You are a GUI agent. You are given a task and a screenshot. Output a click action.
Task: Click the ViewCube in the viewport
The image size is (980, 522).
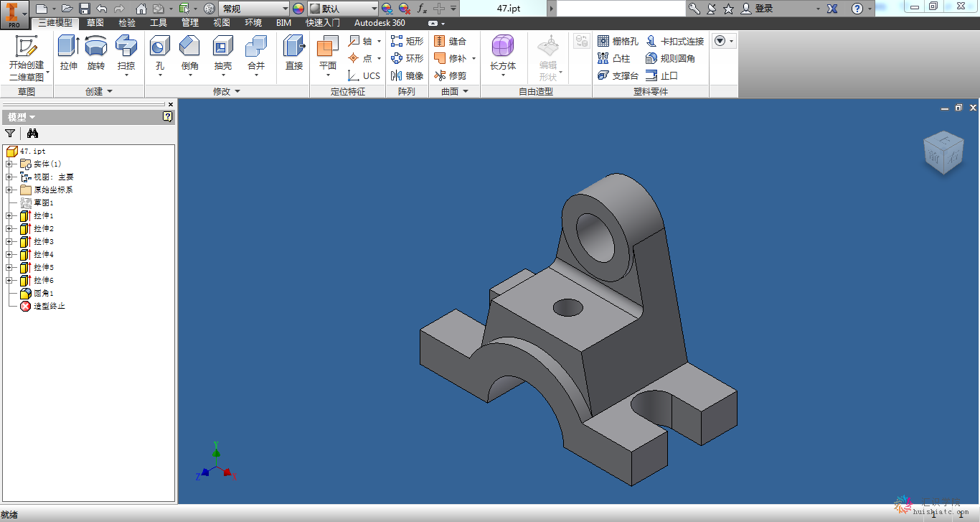[943, 153]
